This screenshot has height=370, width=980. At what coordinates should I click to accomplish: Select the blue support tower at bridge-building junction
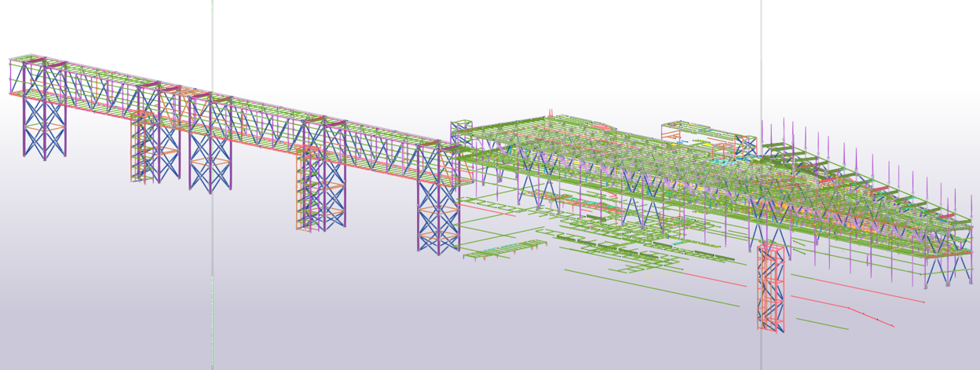[437, 204]
